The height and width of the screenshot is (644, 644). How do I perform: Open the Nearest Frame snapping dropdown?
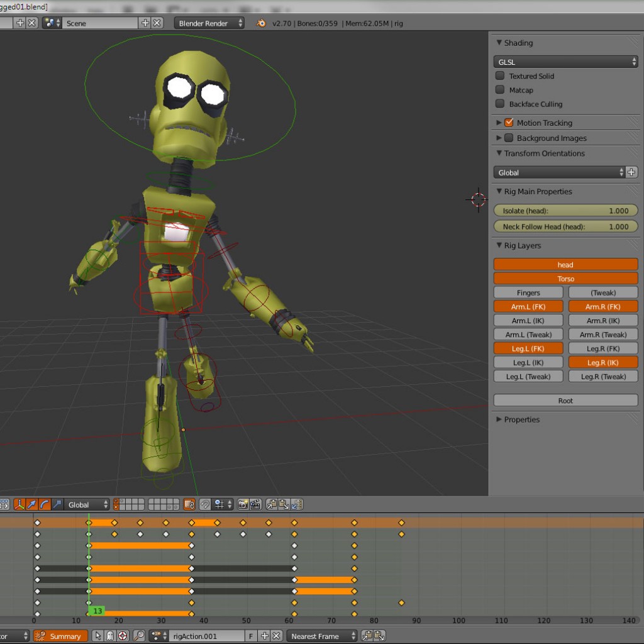pyautogui.click(x=322, y=636)
